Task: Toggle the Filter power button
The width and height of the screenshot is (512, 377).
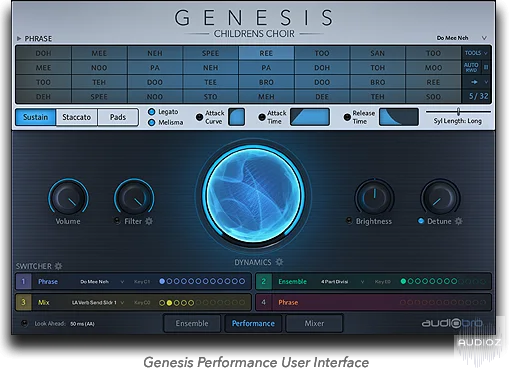Action: (x=117, y=221)
